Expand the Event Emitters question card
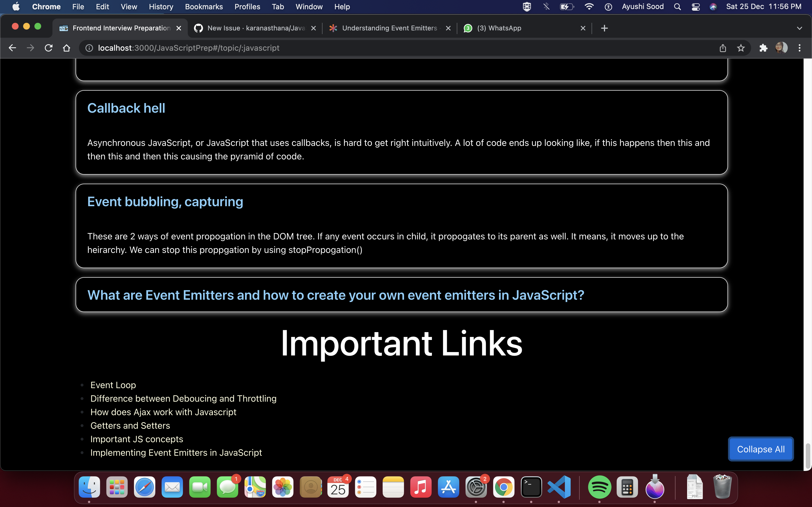This screenshot has height=507, width=812. [336, 295]
